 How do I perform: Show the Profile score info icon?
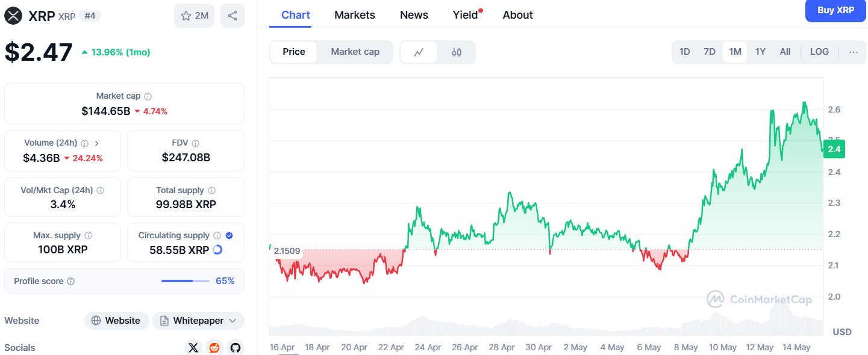[71, 282]
